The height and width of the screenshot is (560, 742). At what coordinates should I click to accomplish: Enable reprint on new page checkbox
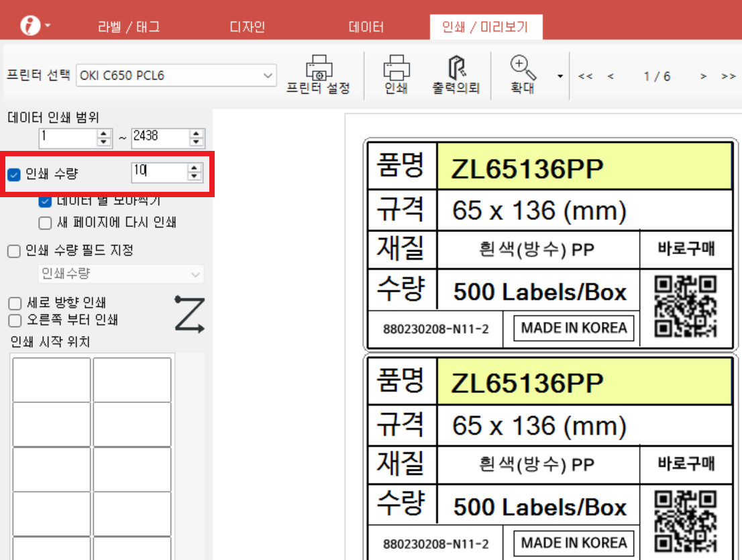click(x=45, y=223)
